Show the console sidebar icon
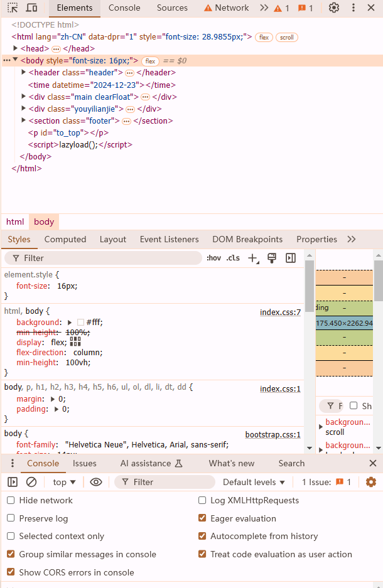 click(x=13, y=482)
